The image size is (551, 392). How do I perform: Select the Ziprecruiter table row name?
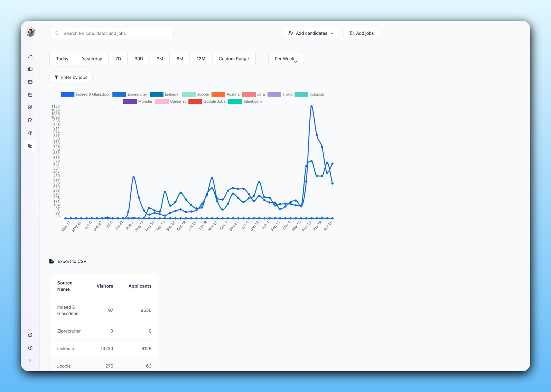tap(69, 331)
